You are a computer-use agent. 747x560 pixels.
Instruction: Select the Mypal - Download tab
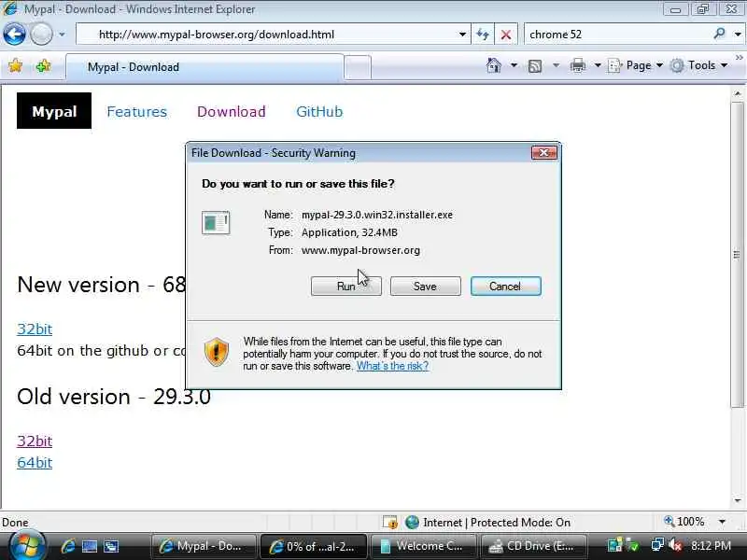coord(204,67)
